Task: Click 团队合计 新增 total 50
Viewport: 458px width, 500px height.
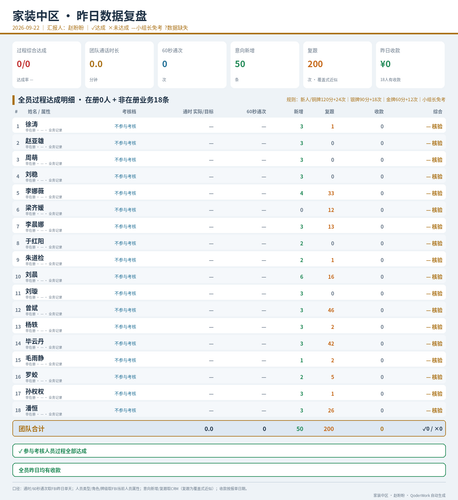Action: click(x=300, y=429)
